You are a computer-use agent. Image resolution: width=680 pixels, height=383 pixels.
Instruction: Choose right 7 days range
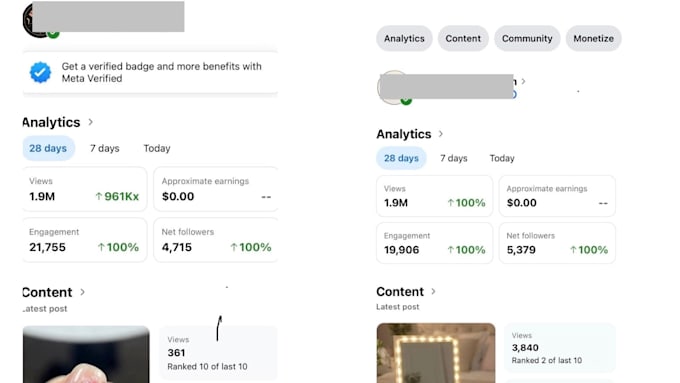[x=454, y=158]
